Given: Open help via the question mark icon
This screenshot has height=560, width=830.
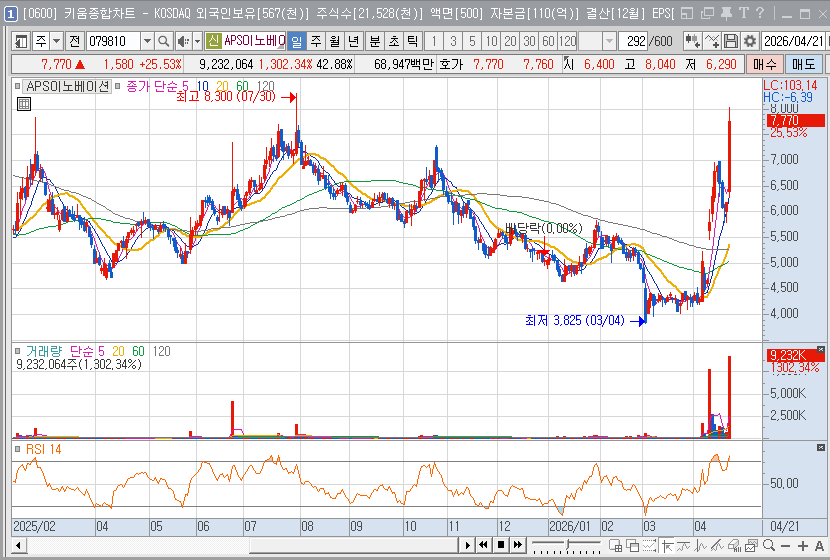Looking at the screenshot, I should point(760,13).
